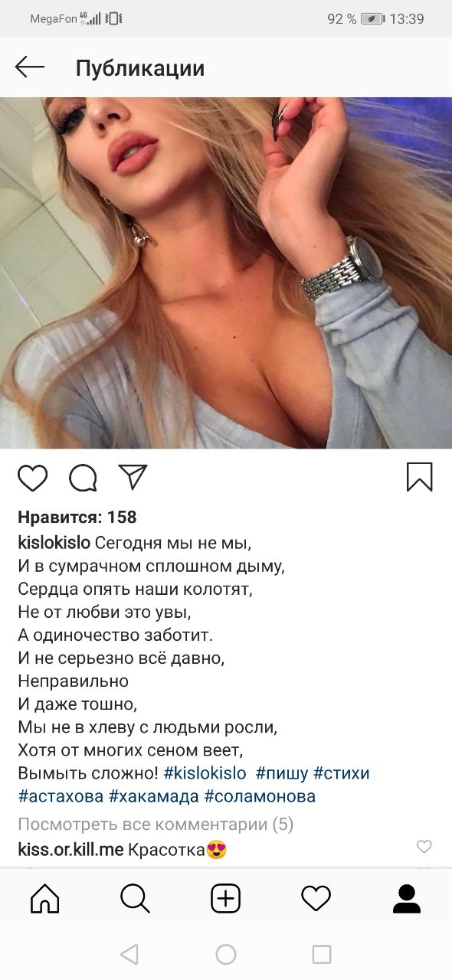Go to the Home feed tab

(x=44, y=898)
